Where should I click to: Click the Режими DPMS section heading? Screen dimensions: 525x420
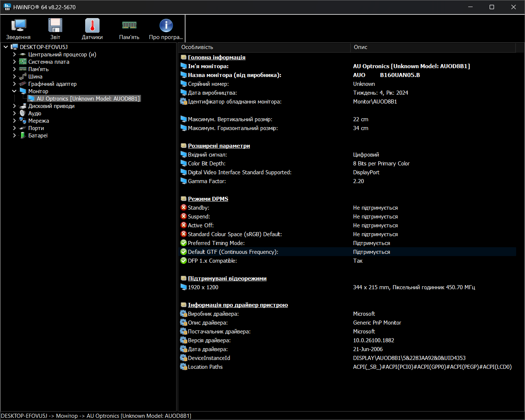click(208, 199)
